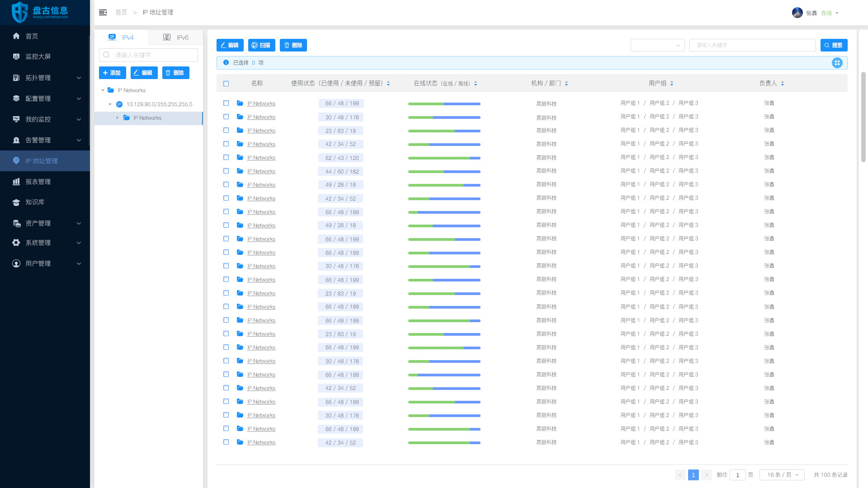
Task: Click the grid view icon in selection bar
Action: pyautogui.click(x=837, y=63)
